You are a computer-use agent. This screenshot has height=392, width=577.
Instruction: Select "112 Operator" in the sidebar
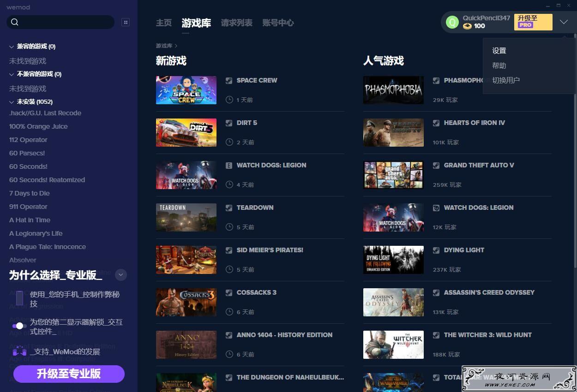point(28,140)
